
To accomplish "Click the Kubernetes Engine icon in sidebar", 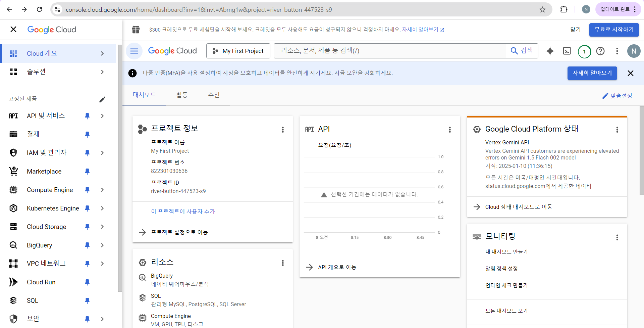I will [13, 208].
